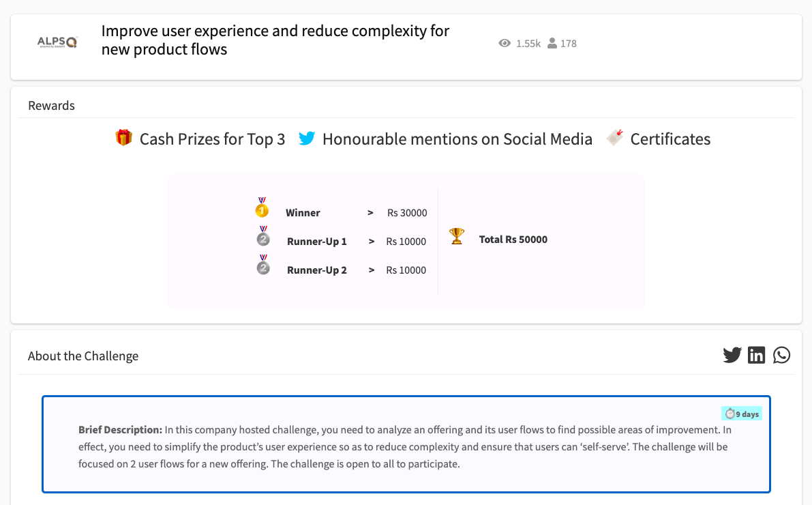The width and height of the screenshot is (812, 505).
Task: Click the red gift box icon
Action: [123, 139]
